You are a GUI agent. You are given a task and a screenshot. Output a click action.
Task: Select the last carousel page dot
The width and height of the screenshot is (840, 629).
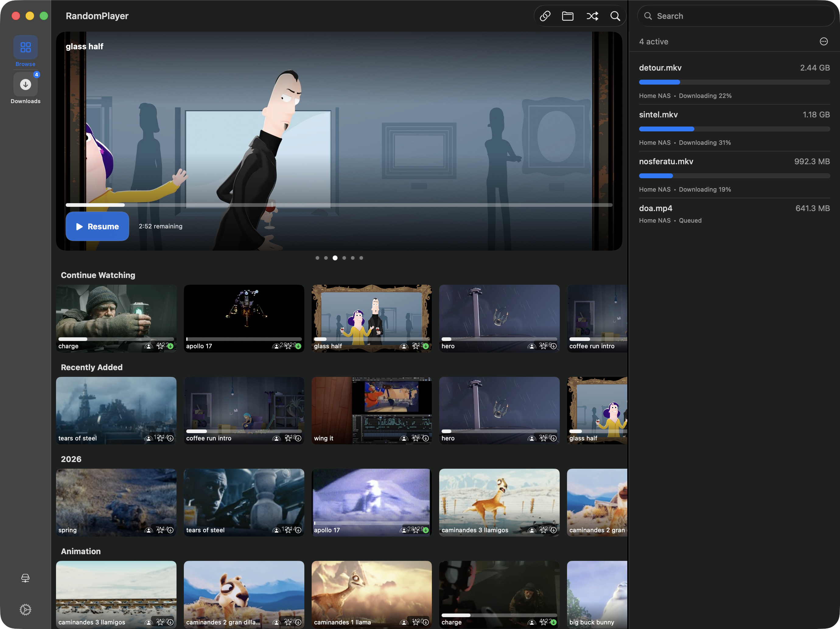coord(361,258)
